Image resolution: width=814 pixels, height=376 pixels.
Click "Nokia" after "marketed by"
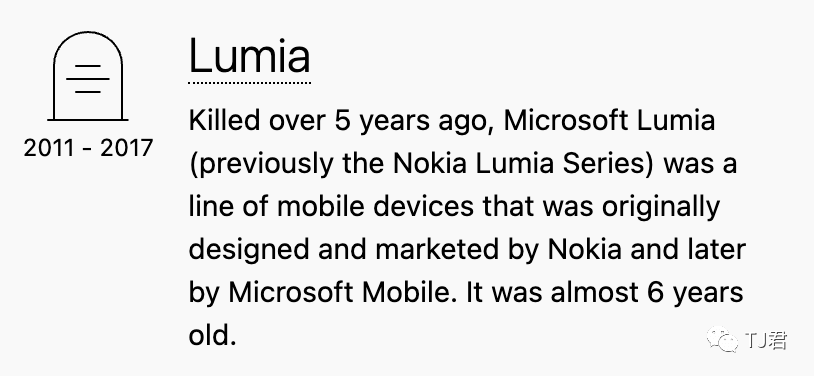click(x=585, y=250)
